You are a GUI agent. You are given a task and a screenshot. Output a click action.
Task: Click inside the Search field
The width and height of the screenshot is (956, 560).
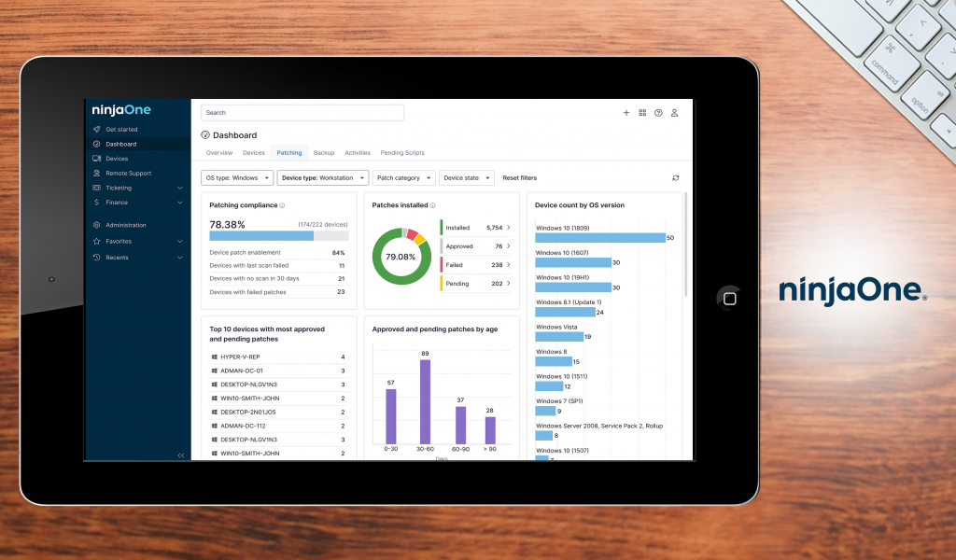pos(301,112)
